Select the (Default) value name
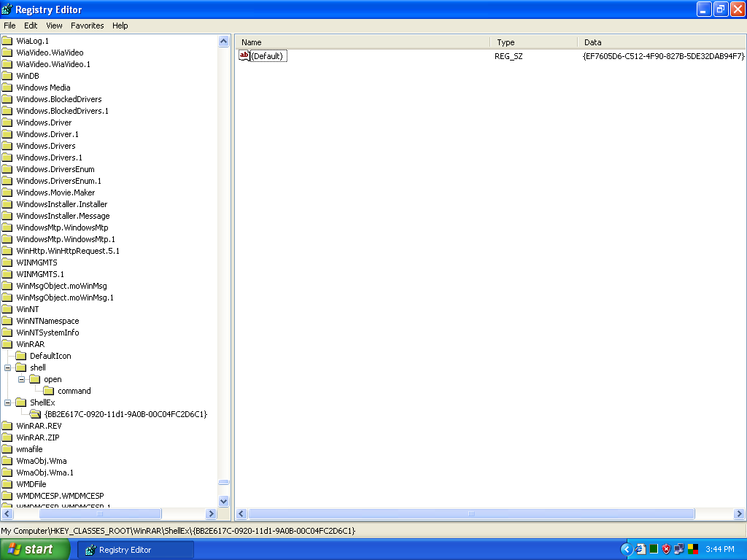This screenshot has height=560, width=747. coord(268,56)
